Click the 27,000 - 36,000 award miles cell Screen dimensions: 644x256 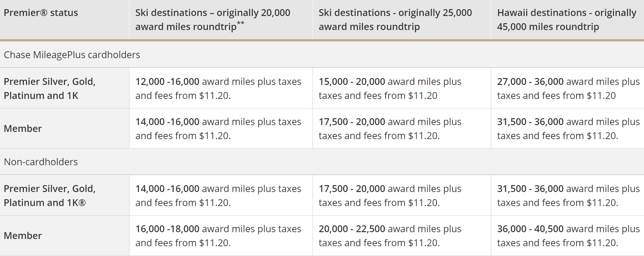pyautogui.click(x=567, y=88)
